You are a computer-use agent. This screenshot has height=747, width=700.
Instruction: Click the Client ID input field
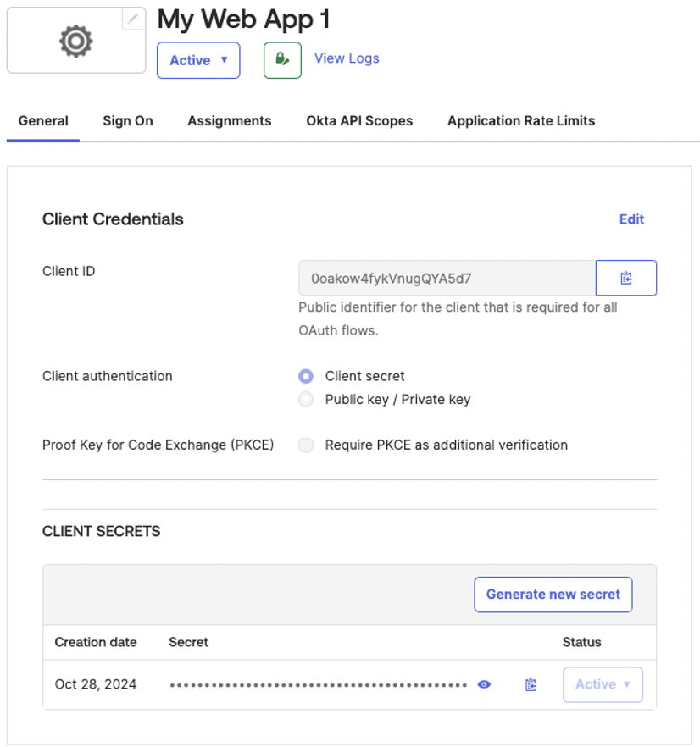click(x=447, y=278)
